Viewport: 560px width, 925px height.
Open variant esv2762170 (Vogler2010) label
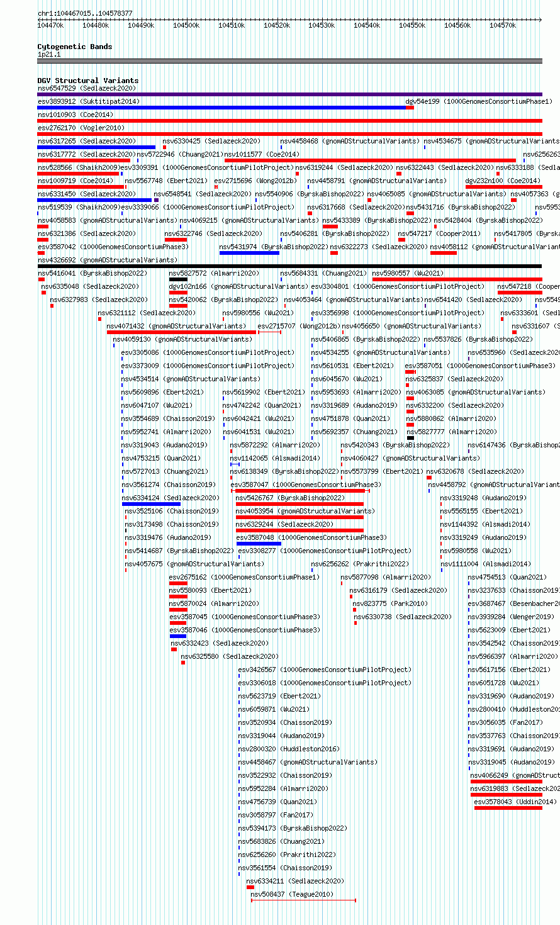click(x=81, y=128)
